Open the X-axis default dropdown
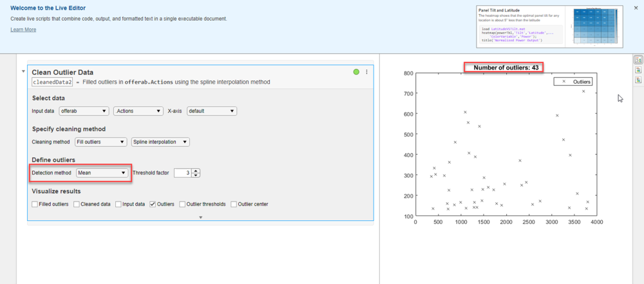The height and width of the screenshot is (284, 644). (x=211, y=111)
